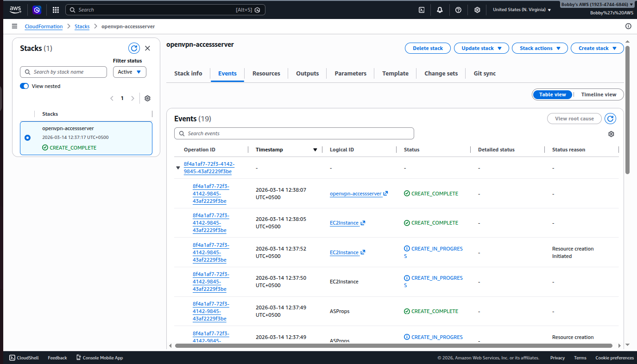The height and width of the screenshot is (364, 637).
Task: Open the notifications bell
Action: [440, 10]
